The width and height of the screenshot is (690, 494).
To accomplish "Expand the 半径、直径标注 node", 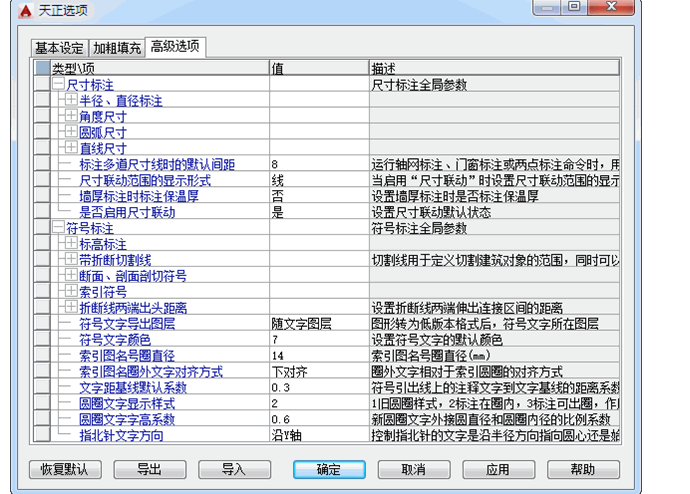I will 71,101.
